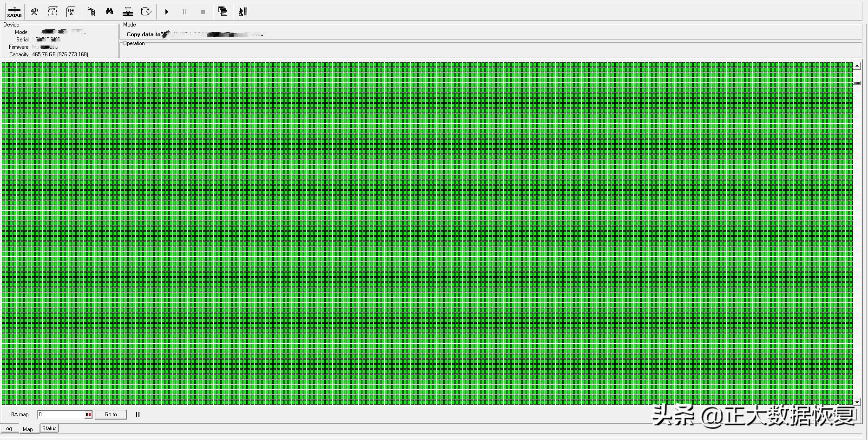Click the LBA map input field
The image size is (868, 440).
tap(60, 414)
